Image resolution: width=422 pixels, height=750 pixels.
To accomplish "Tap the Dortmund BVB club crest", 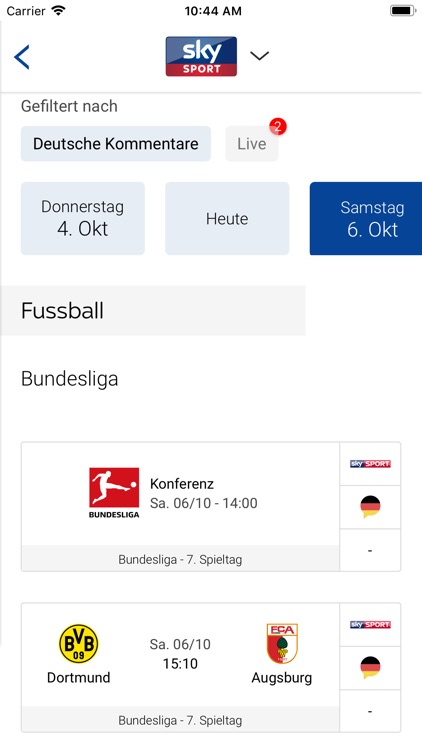I will pyautogui.click(x=78, y=643).
